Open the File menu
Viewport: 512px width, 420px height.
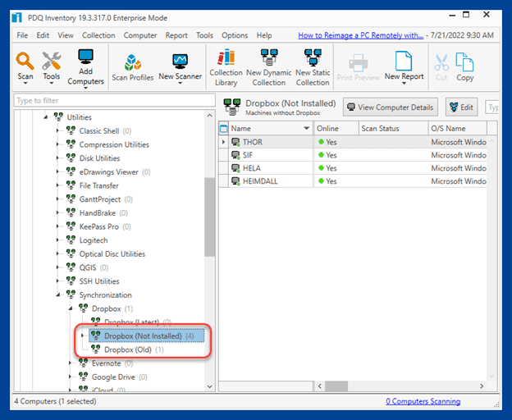pos(22,35)
